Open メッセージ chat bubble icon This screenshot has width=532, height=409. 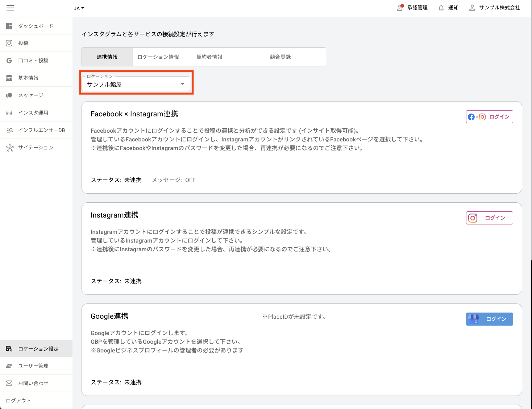click(x=9, y=95)
